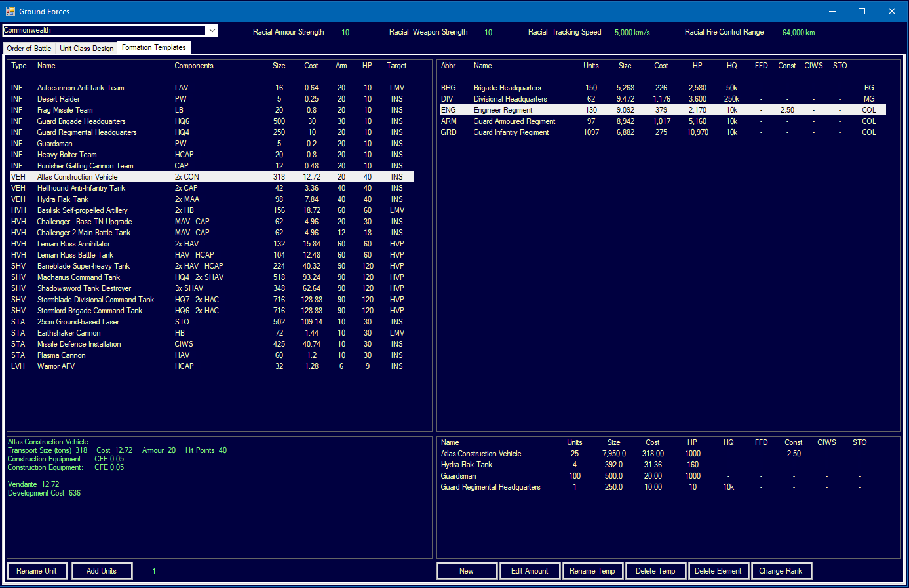
Task: Select the Divisional Headquarters template
Action: (663, 99)
